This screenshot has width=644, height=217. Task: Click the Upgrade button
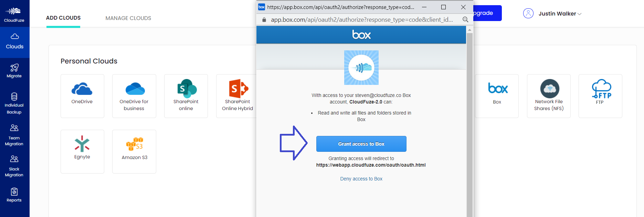coord(487,13)
